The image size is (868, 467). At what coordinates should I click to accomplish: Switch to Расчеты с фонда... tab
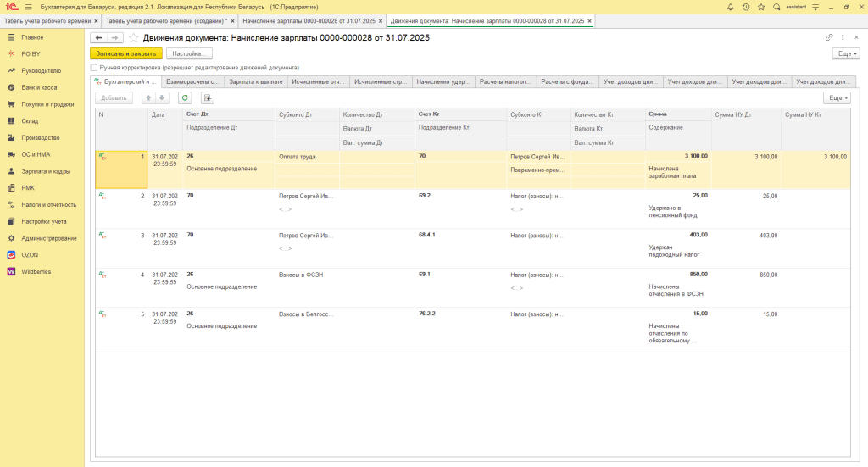[x=567, y=82]
